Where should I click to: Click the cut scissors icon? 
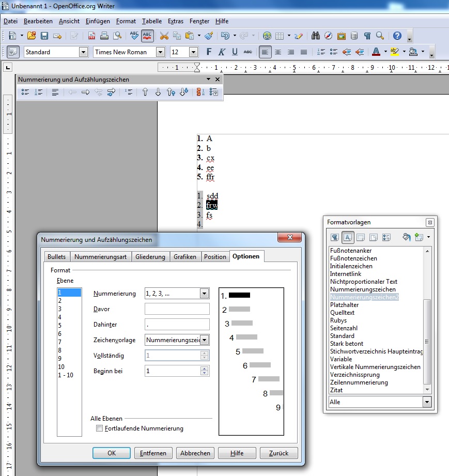click(164, 36)
